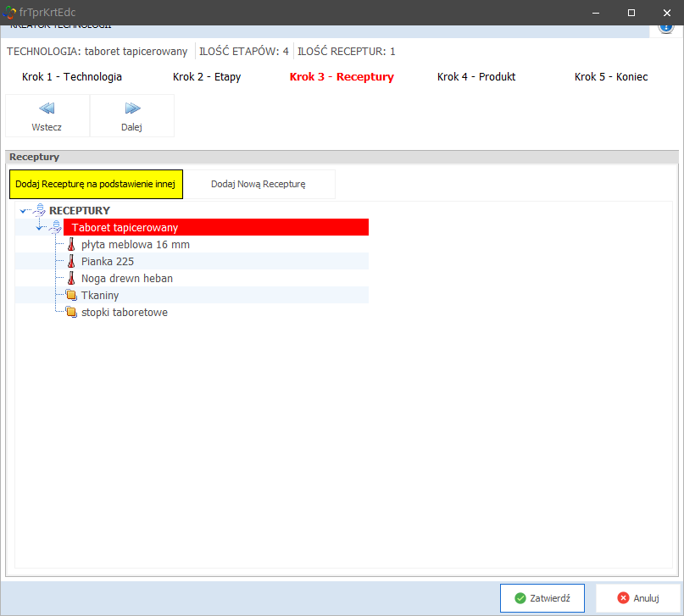Switch to Krok 2 - Etapy step
Screen dimensions: 684x616
pos(207,76)
